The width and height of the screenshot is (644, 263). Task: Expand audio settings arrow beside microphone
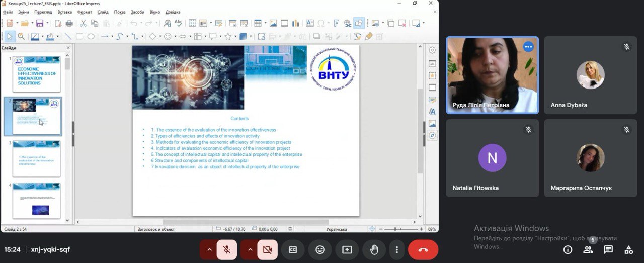(x=209, y=250)
